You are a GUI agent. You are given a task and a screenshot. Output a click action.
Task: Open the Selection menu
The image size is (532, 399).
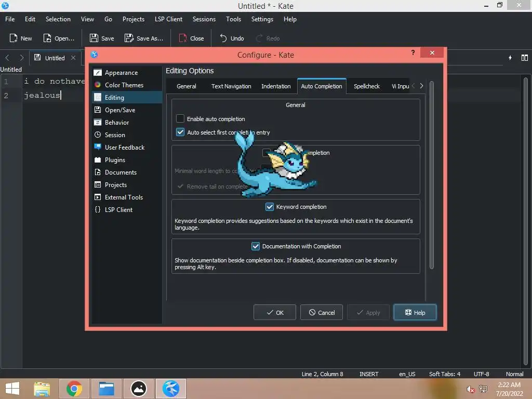click(58, 19)
